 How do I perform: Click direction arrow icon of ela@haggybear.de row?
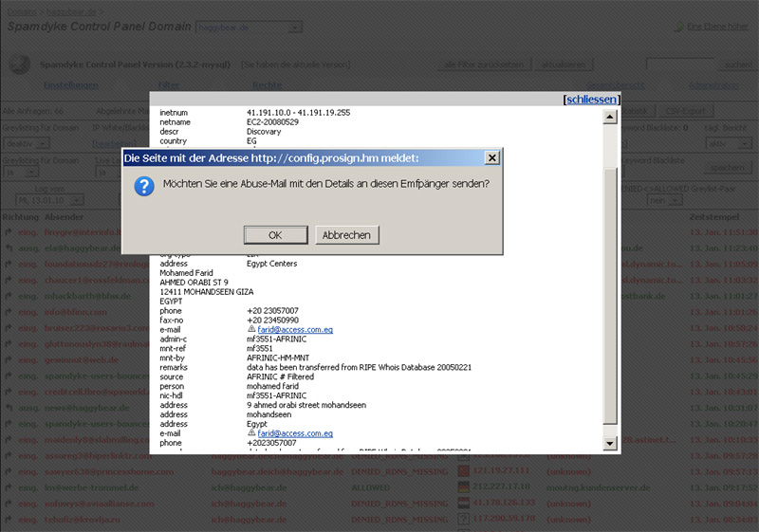coord(9,248)
